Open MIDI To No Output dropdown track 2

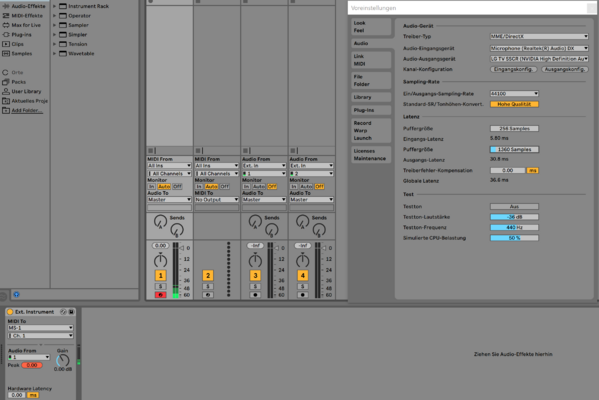(x=217, y=199)
